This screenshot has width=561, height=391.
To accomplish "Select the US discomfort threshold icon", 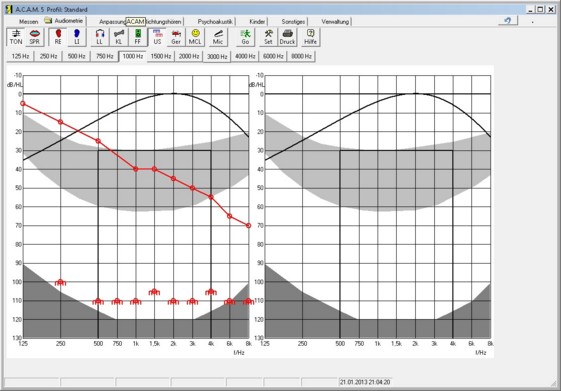I will coord(157,37).
